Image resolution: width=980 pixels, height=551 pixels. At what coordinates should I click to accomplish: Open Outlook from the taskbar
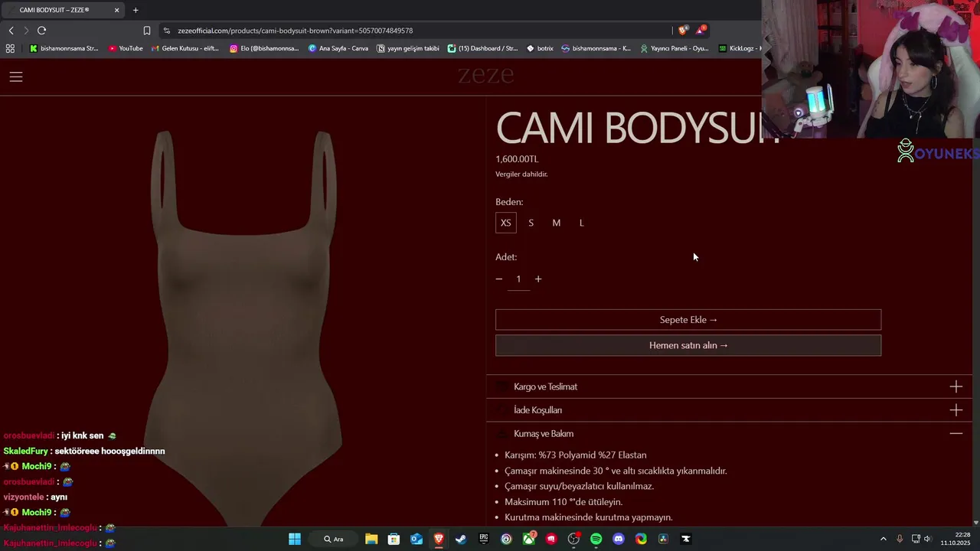pyautogui.click(x=416, y=539)
